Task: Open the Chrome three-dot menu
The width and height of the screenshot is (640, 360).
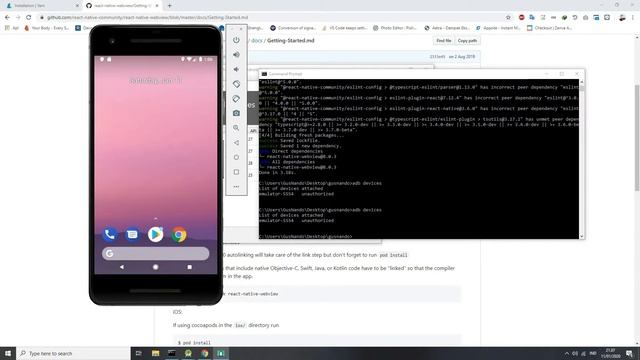Action: point(633,18)
